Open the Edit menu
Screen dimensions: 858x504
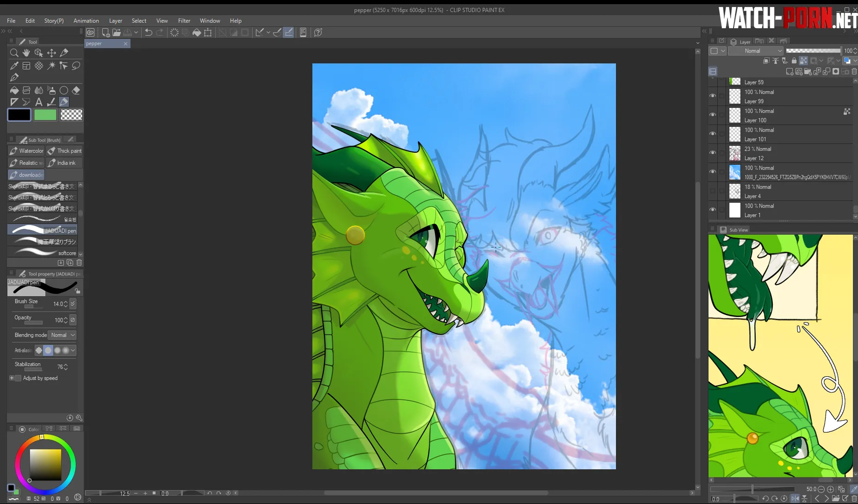30,21
